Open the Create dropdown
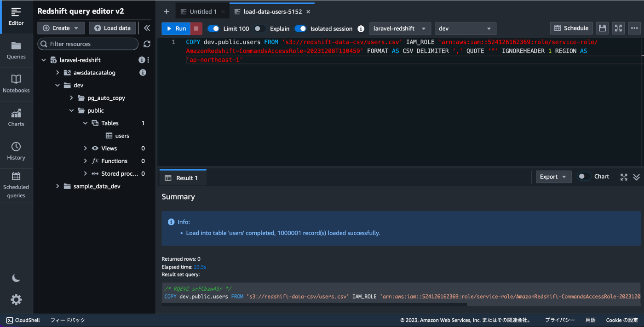The height and width of the screenshot is (327, 644). point(61,28)
